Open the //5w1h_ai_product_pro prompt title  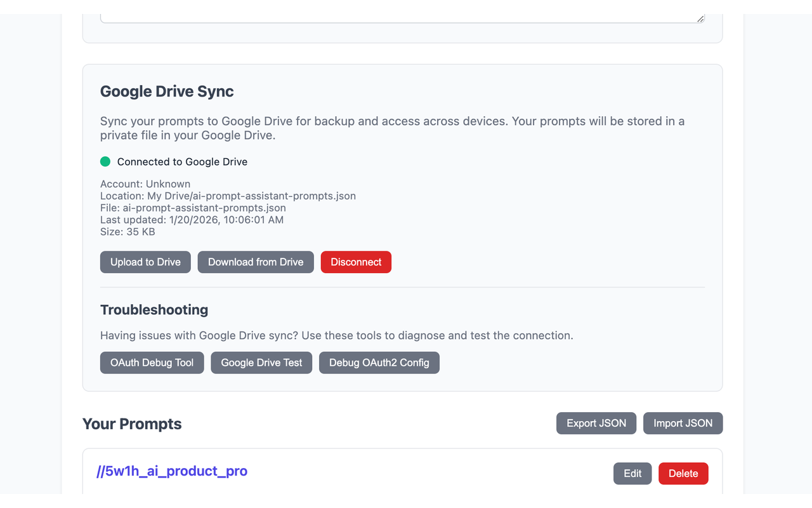172,471
